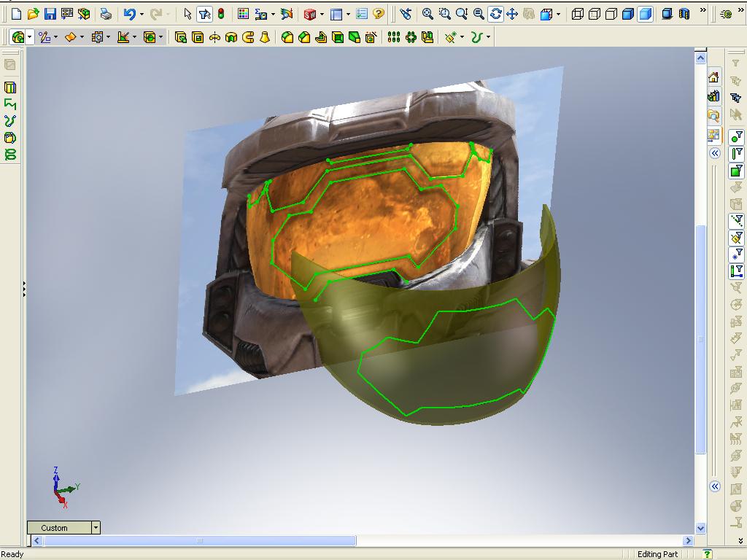Click the Rebuild traffic light icon
Screen dimensions: 747x560
click(x=221, y=14)
